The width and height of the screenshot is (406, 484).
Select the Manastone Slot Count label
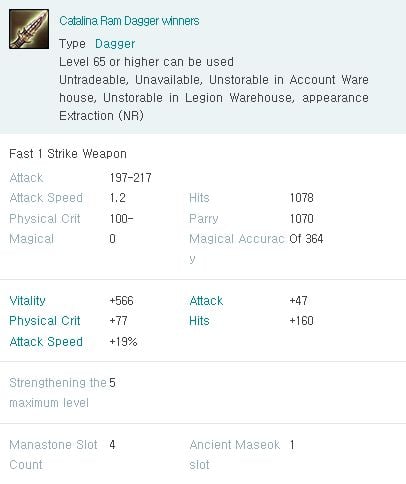point(53,455)
